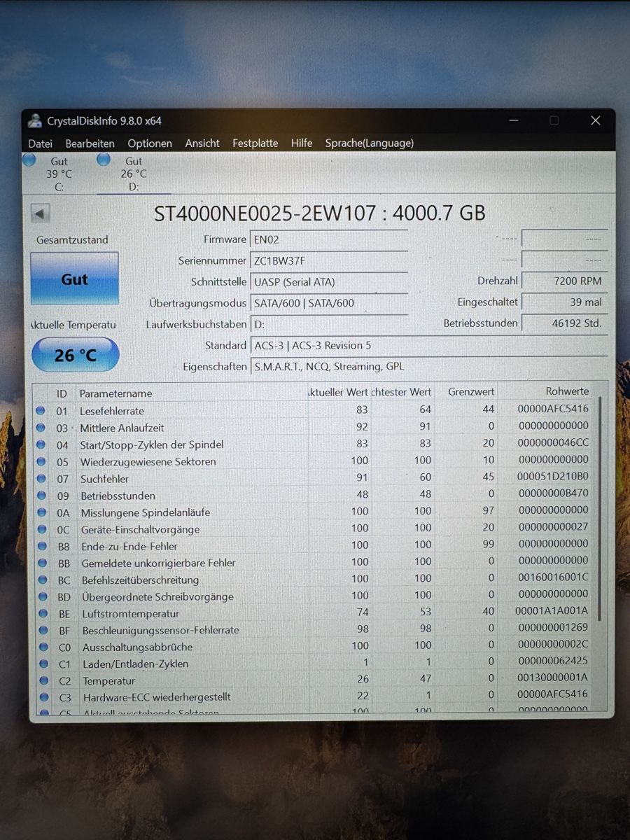Screen dimensions: 630x840
Task: Open the Optionen menu
Action: click(x=150, y=143)
